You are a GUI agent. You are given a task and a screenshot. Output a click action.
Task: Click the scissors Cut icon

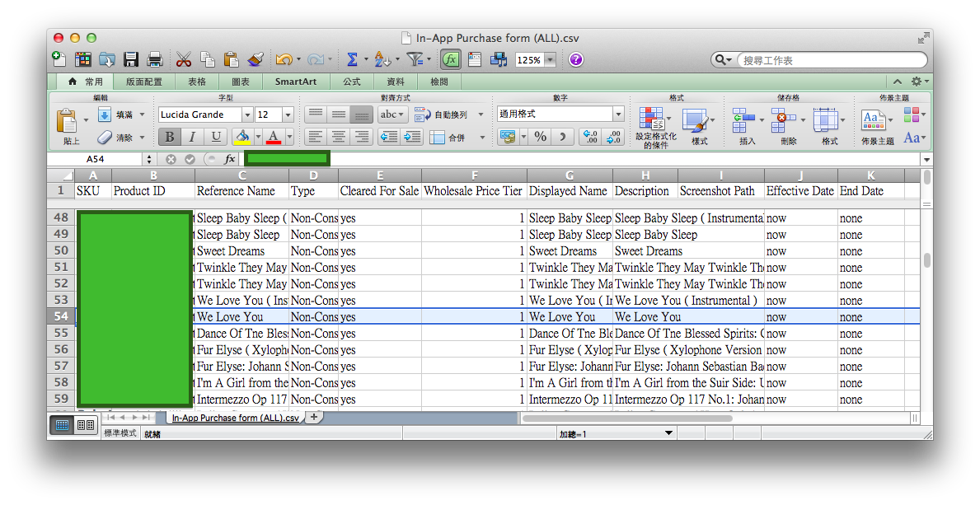point(183,59)
